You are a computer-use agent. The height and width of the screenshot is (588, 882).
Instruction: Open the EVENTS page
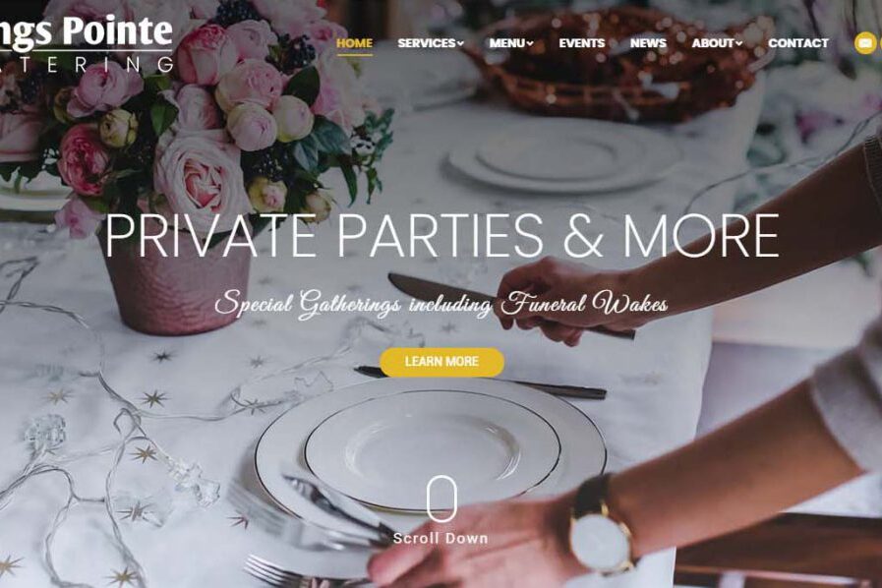coord(582,43)
